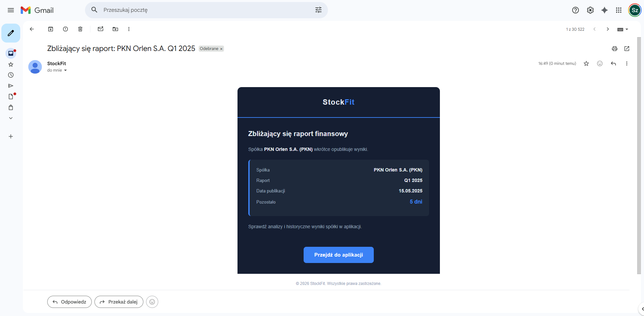Open Gmail settings gear menu
Image resolution: width=644 pixels, height=316 pixels.
[590, 10]
